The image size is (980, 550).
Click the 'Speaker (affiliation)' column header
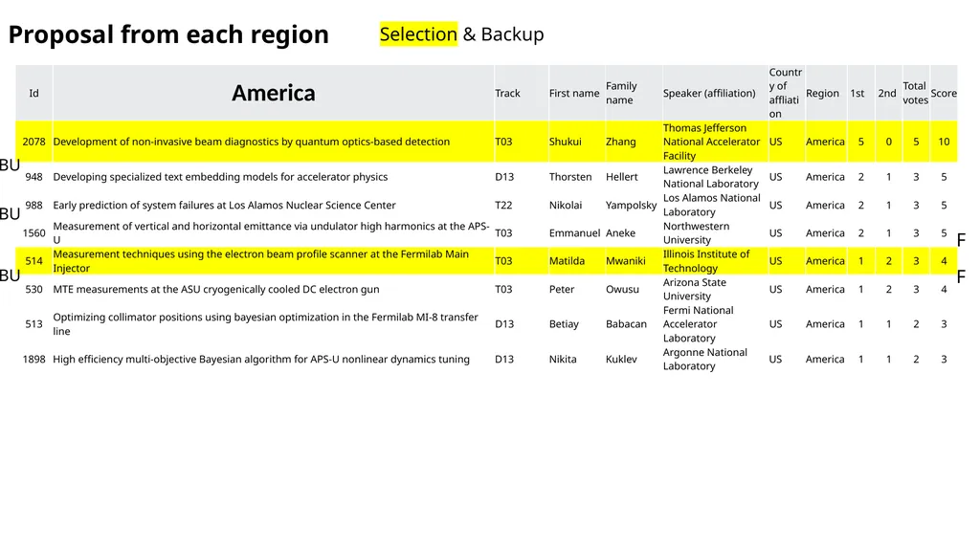pyautogui.click(x=709, y=93)
